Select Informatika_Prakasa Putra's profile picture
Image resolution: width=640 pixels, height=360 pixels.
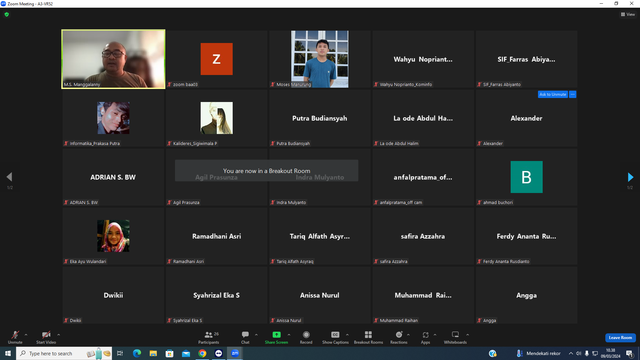point(113,118)
